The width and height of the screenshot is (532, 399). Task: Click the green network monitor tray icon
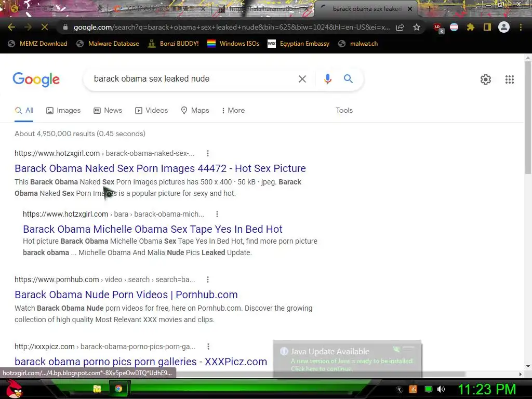429,389
